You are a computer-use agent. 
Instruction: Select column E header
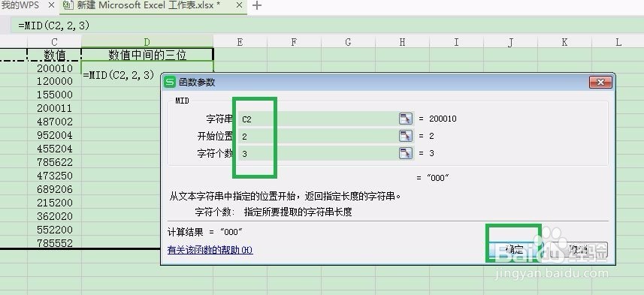240,41
